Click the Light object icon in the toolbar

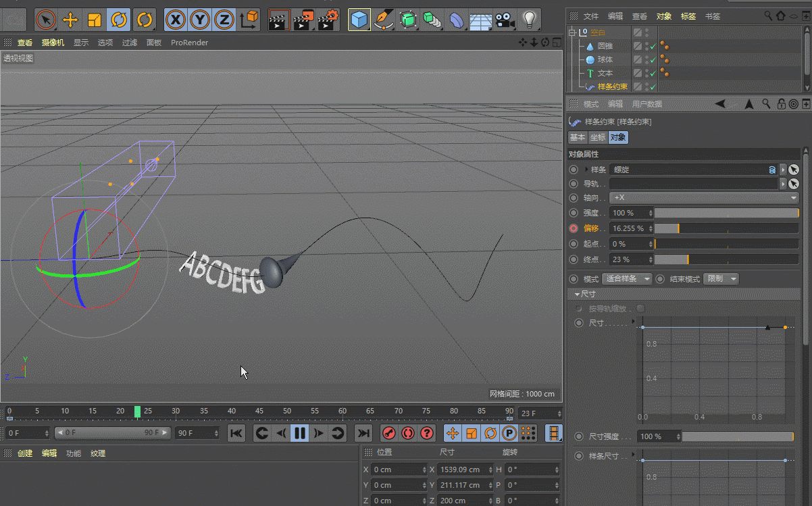click(530, 20)
